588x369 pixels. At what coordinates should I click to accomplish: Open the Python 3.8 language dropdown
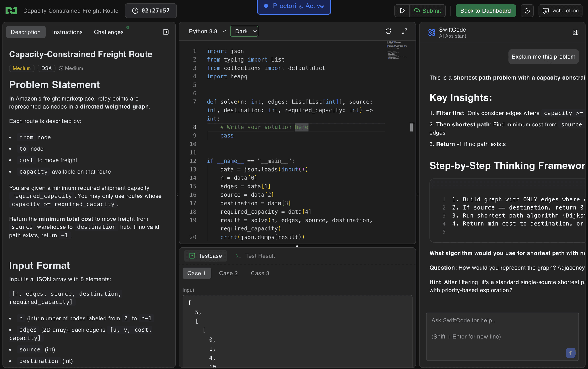pos(207,31)
